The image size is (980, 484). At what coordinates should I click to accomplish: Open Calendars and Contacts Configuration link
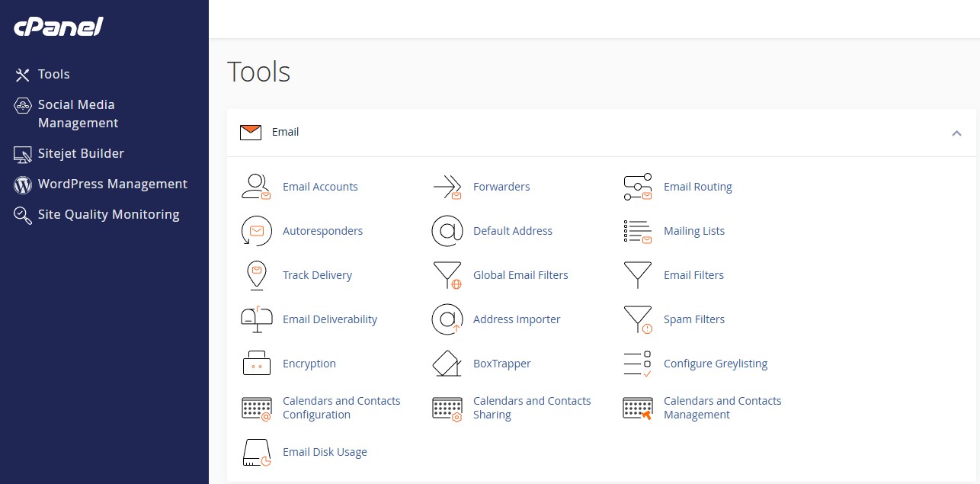tap(341, 408)
